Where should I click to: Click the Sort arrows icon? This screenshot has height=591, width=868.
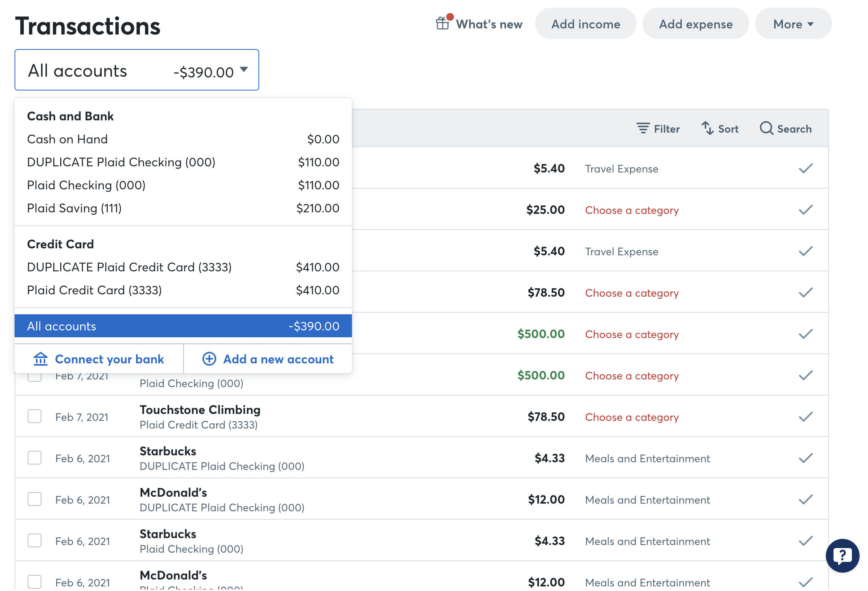(x=707, y=128)
